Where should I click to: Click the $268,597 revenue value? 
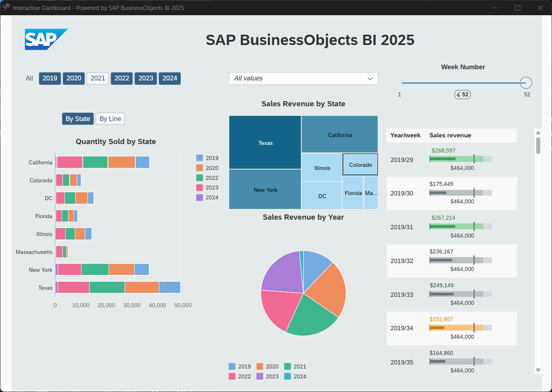click(x=443, y=150)
